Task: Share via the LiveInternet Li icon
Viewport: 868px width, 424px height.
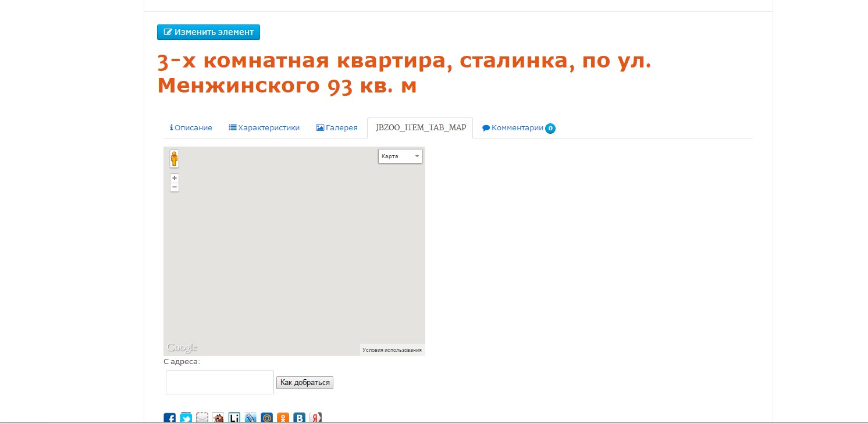Action: (234, 418)
